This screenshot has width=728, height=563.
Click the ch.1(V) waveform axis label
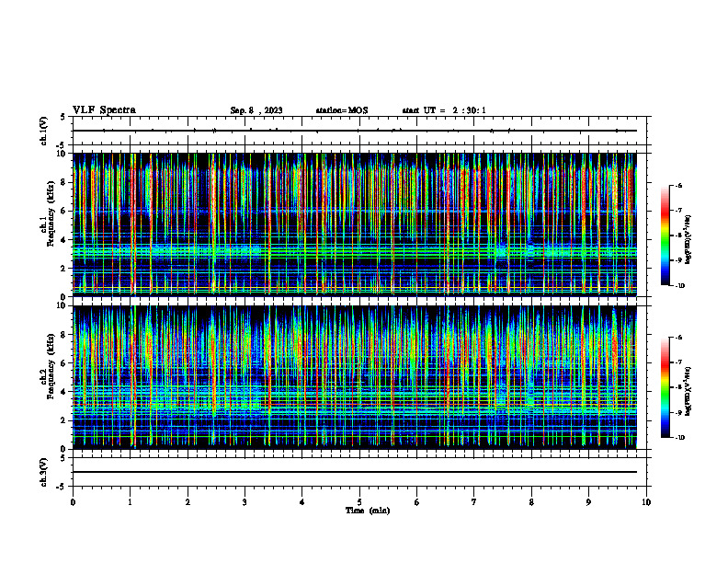point(43,131)
